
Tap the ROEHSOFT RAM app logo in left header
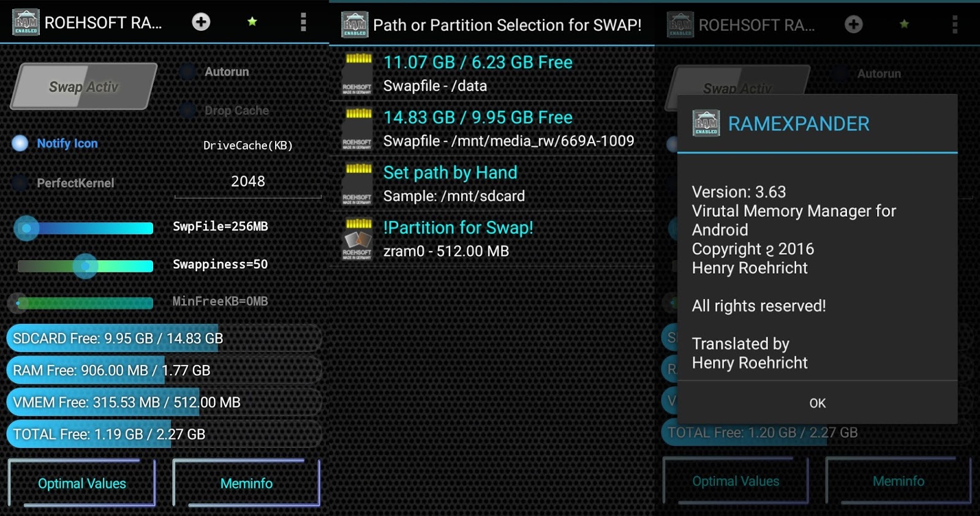(26, 22)
